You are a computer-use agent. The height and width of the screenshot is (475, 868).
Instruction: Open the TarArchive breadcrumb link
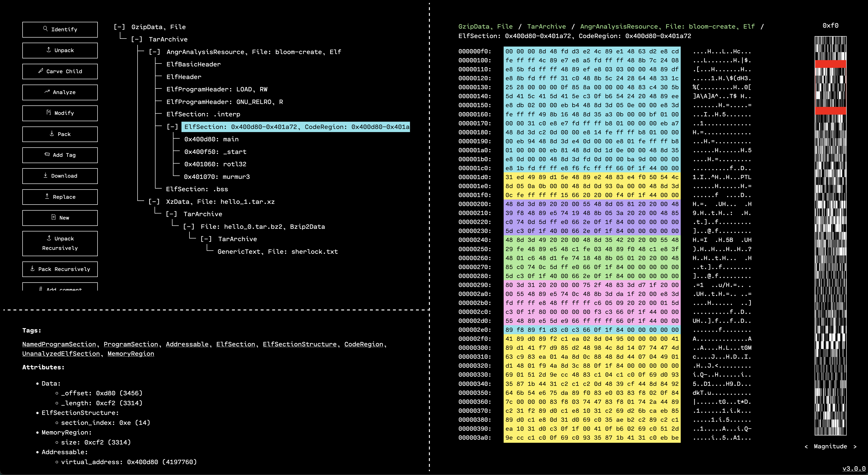546,27
